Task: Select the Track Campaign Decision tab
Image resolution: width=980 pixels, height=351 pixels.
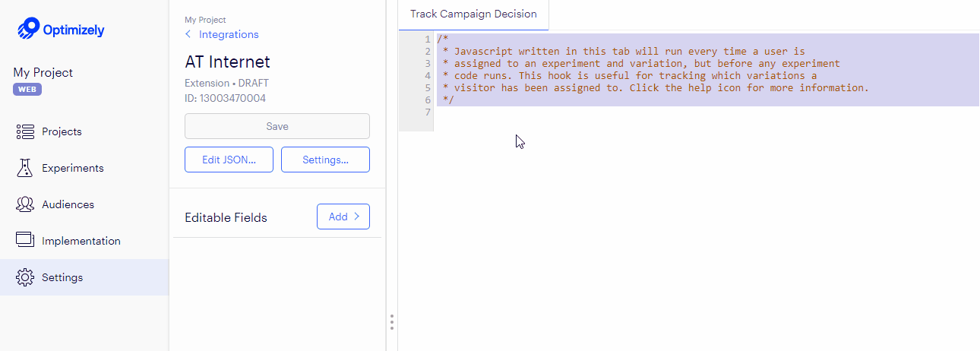Action: pyautogui.click(x=473, y=14)
